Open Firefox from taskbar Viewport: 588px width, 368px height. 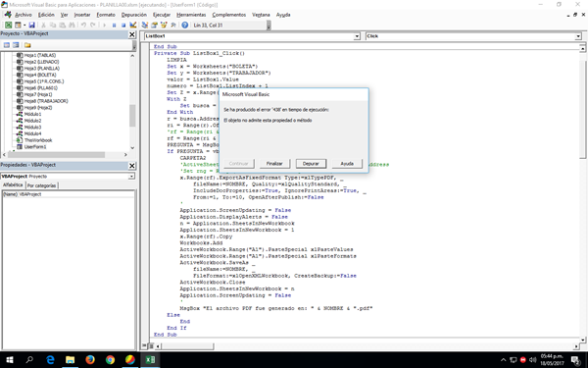(x=90, y=360)
